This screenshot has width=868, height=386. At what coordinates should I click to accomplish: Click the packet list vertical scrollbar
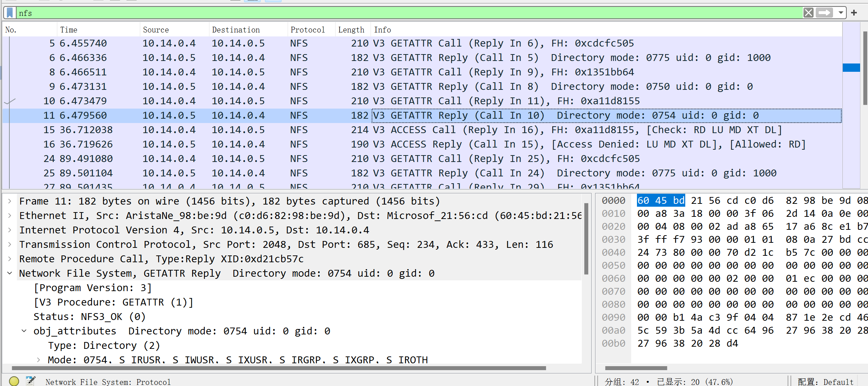pos(865,69)
